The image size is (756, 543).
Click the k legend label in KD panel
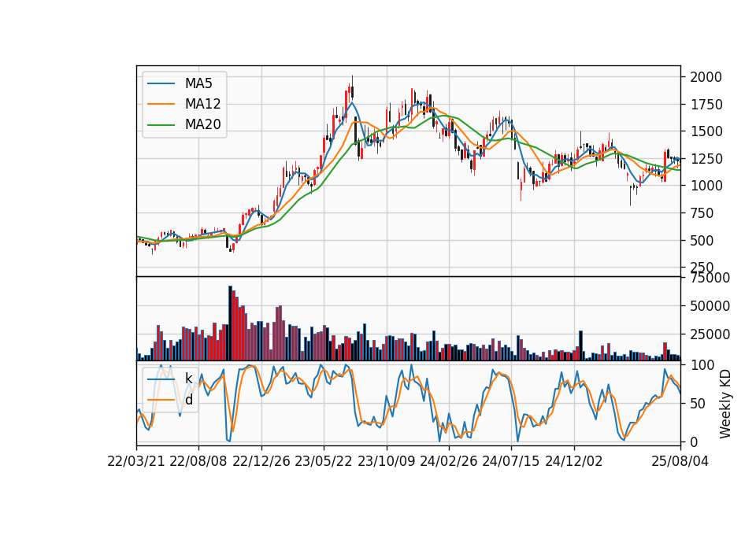tap(188, 379)
